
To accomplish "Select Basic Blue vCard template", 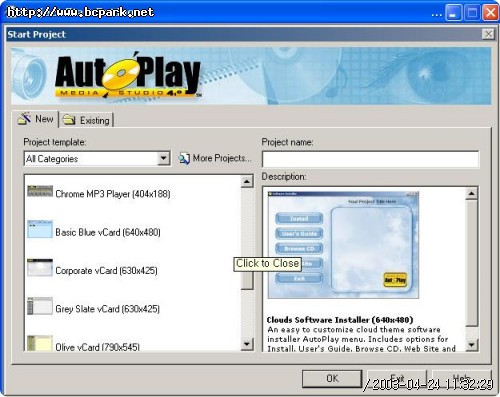I will (108, 232).
